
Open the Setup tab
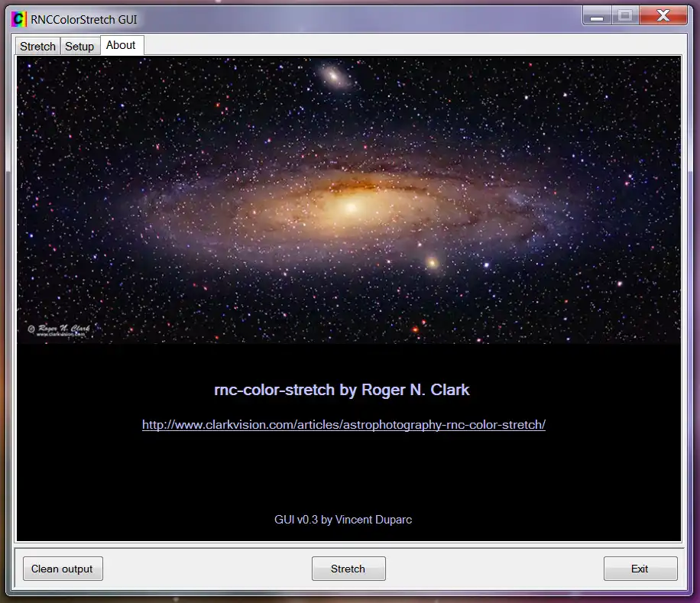[79, 47]
